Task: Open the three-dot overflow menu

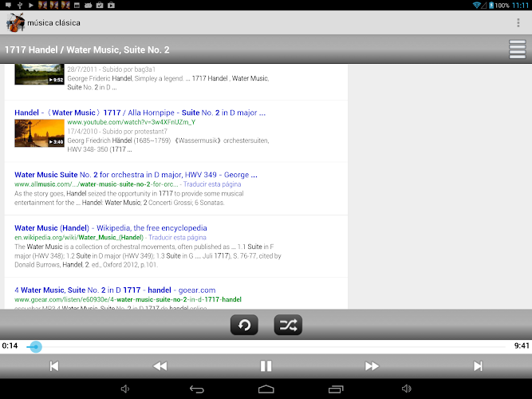Action: pos(518,23)
